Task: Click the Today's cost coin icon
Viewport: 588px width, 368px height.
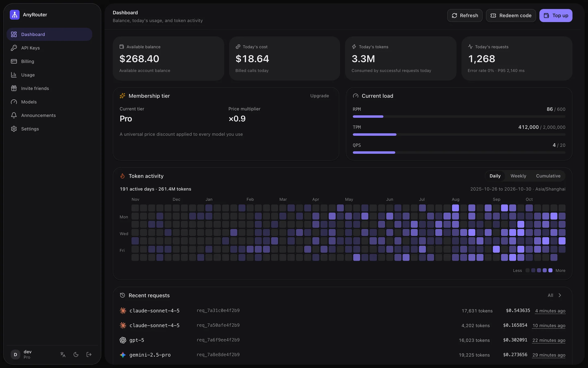Action: point(238,47)
